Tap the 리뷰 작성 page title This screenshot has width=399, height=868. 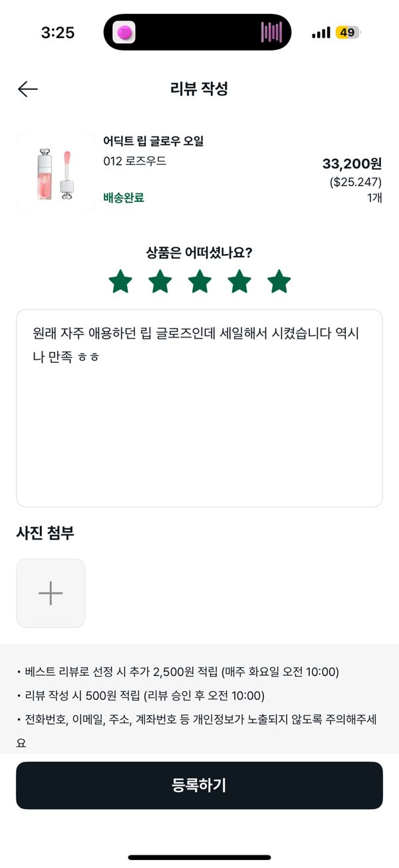pyautogui.click(x=199, y=89)
